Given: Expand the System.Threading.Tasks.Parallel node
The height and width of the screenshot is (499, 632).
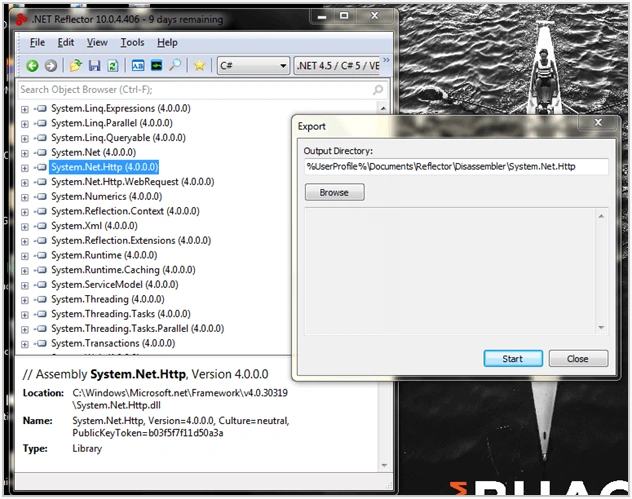Looking at the screenshot, I should (x=25, y=329).
